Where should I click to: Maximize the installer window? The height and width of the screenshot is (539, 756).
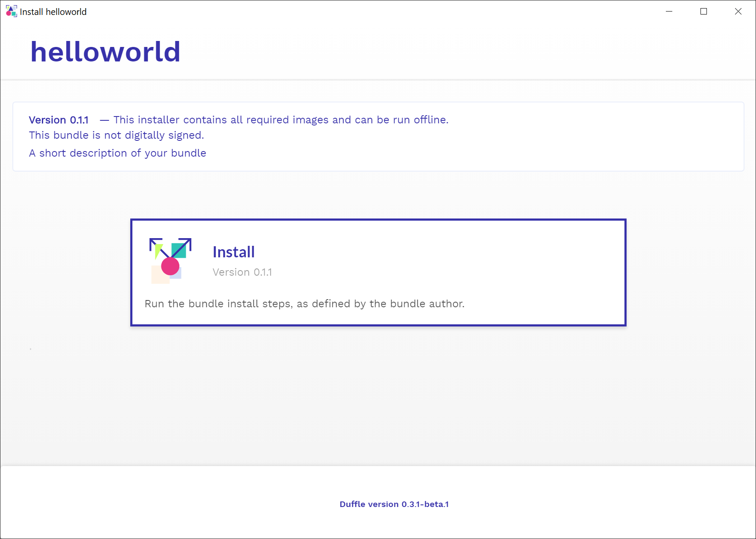(703, 12)
